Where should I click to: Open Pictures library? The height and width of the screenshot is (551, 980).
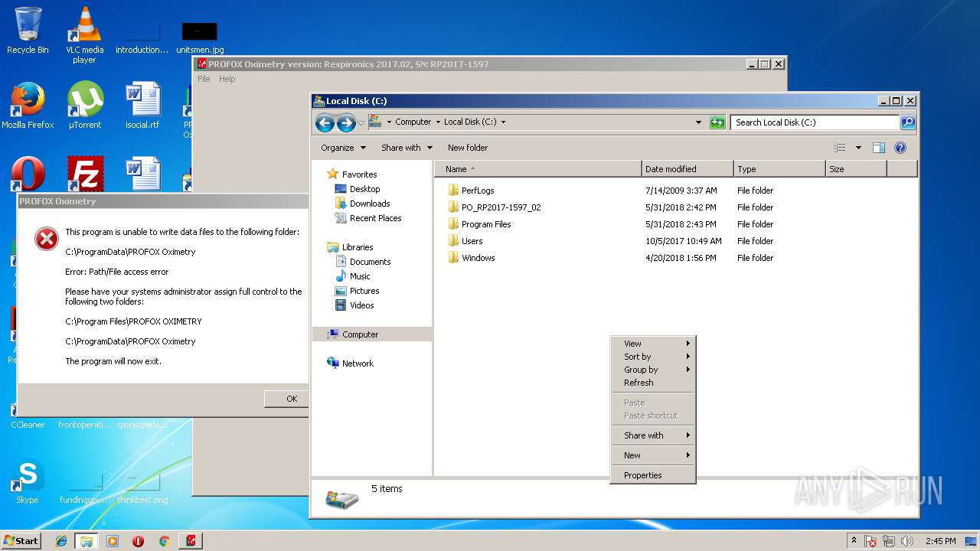tap(364, 291)
